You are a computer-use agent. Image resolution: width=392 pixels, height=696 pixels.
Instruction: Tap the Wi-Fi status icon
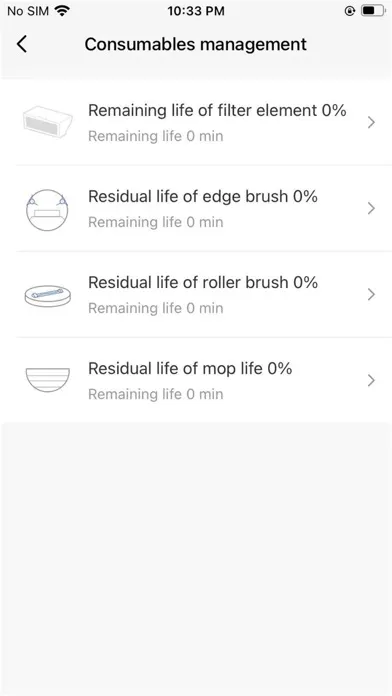point(63,11)
